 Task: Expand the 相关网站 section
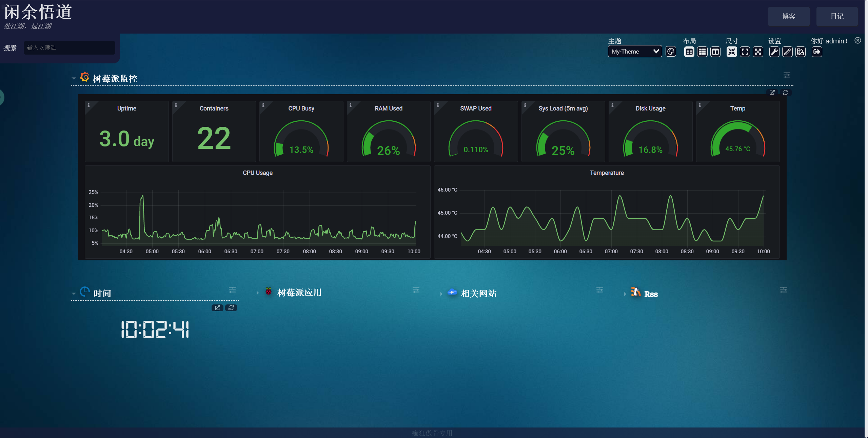click(441, 294)
